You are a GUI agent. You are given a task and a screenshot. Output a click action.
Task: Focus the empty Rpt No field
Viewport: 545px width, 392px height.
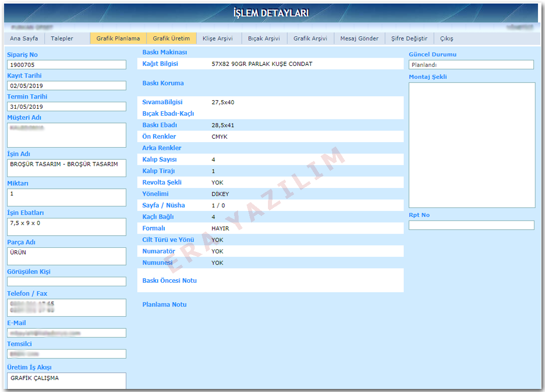click(x=471, y=226)
